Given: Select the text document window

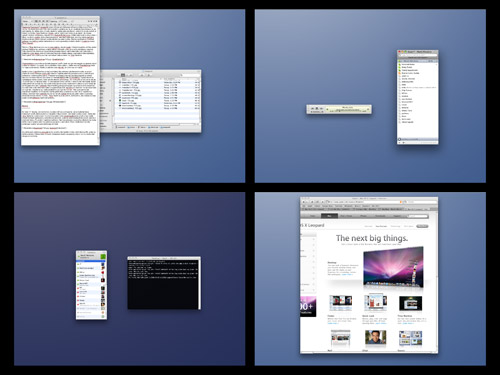Looking at the screenshot, I should pyautogui.click(x=60, y=81).
